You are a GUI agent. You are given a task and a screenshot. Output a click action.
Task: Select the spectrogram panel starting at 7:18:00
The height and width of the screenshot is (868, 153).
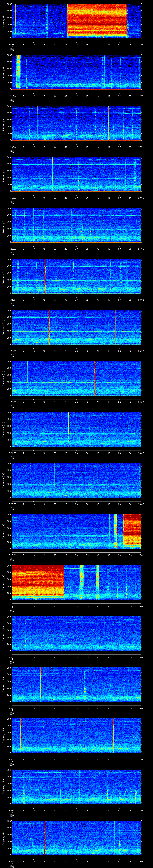tap(76, 123)
